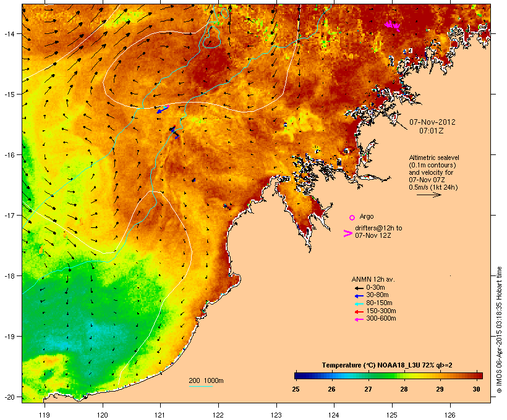Click the drifters@12h to label

coord(378,228)
